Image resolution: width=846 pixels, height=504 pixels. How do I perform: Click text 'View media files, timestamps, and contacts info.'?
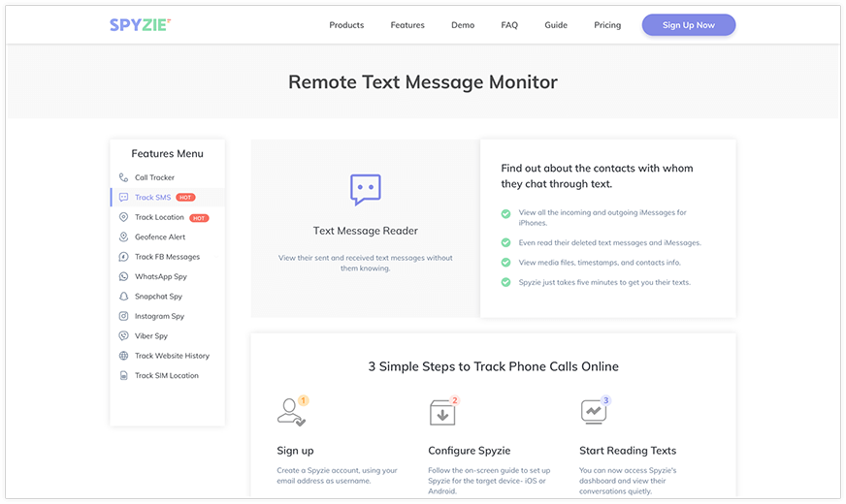tap(600, 263)
